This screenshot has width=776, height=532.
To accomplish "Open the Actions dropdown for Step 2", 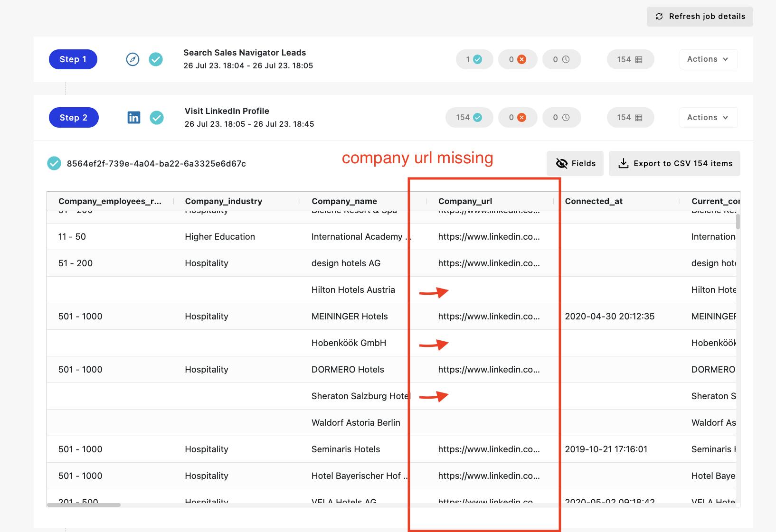I will 709,118.
